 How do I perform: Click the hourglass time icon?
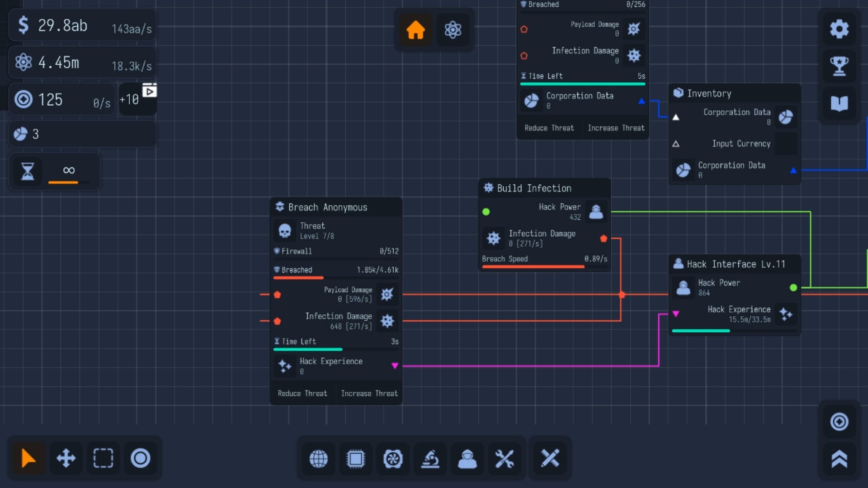28,171
